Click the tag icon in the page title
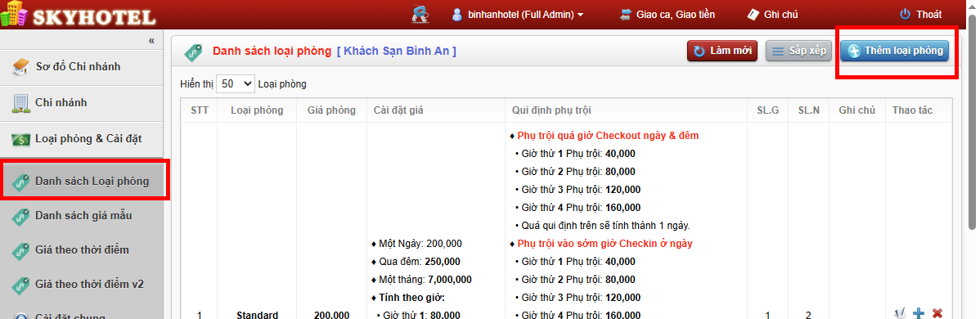 click(193, 52)
